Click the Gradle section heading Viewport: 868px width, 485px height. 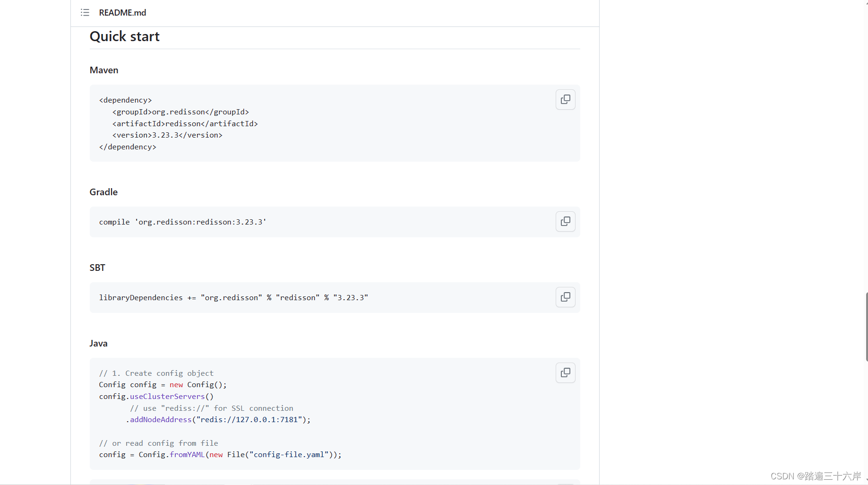click(x=103, y=192)
